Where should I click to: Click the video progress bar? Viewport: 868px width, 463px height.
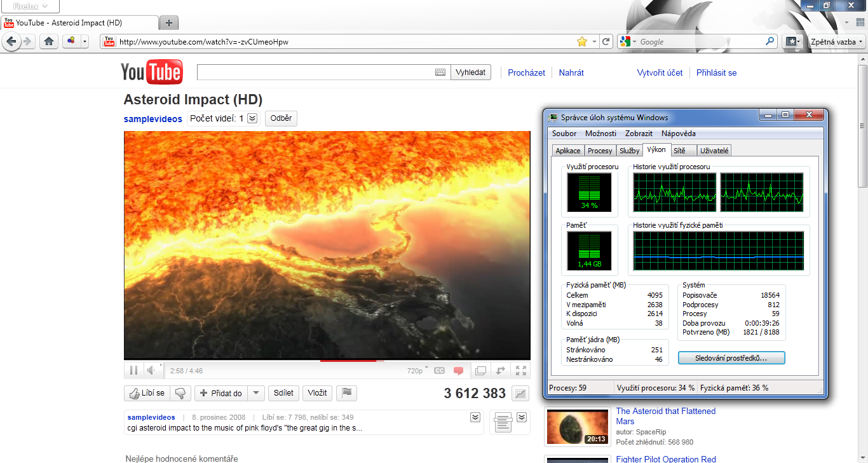tap(327, 361)
